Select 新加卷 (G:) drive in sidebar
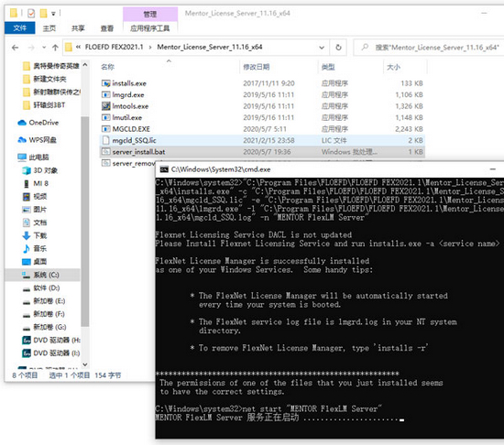504x445 pixels. [44, 327]
